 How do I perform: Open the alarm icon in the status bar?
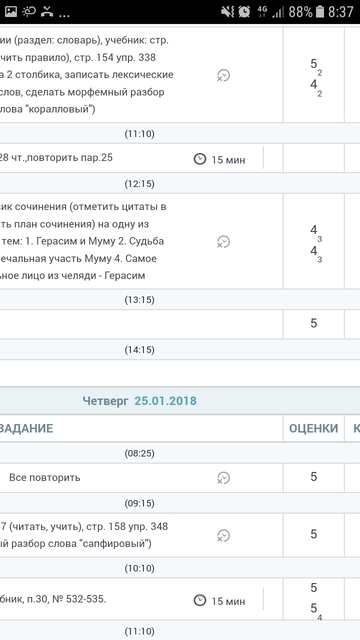pos(244,11)
